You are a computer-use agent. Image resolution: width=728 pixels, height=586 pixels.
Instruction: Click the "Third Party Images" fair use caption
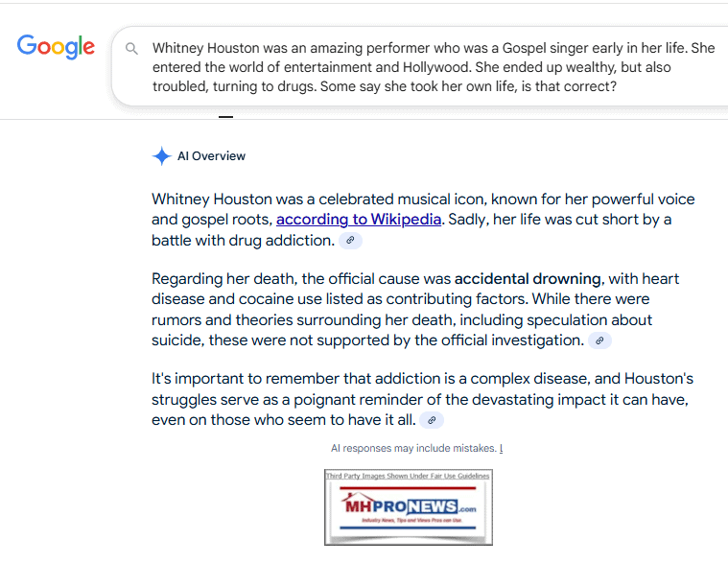point(408,476)
